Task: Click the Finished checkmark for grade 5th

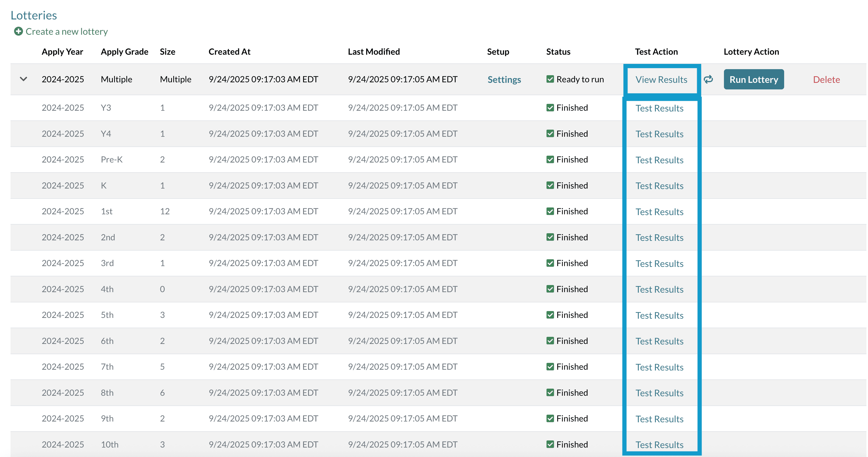Action: [550, 315]
